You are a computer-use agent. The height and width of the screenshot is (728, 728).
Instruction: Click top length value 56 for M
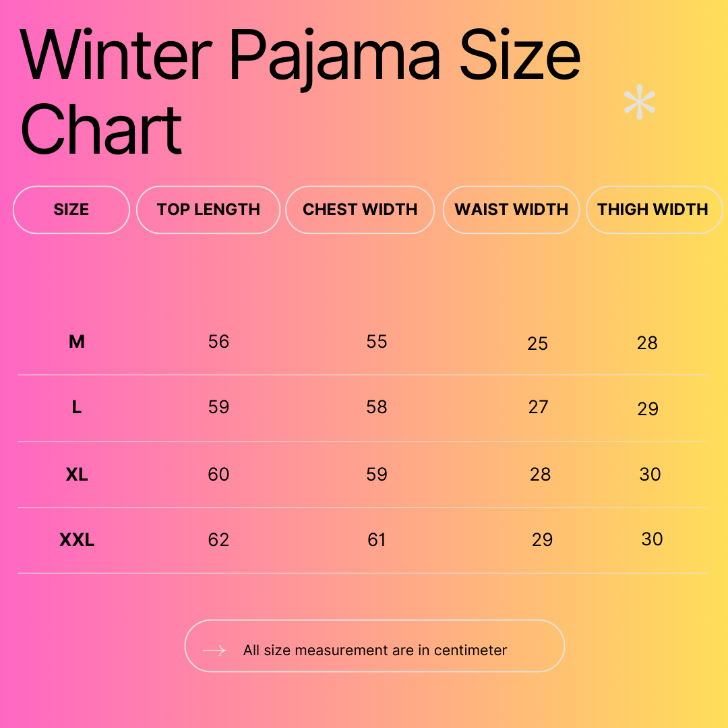[x=219, y=342]
